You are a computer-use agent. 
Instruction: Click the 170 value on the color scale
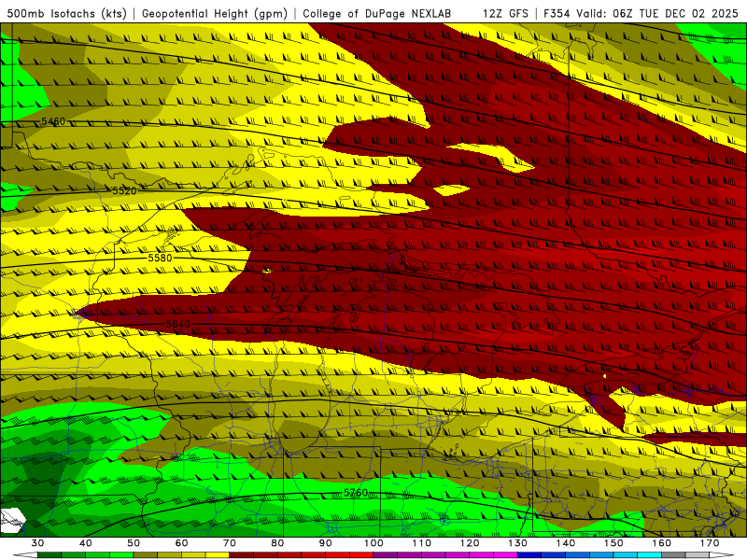(x=710, y=543)
